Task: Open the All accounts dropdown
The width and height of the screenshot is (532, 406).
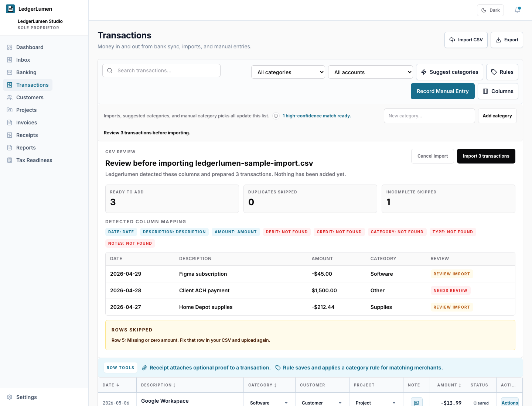Action: coord(371,72)
